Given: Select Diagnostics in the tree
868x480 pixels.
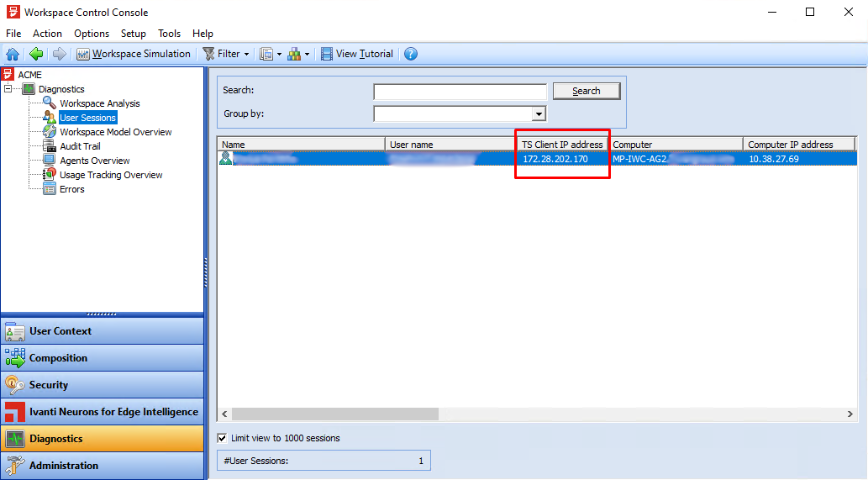Looking at the screenshot, I should pyautogui.click(x=61, y=89).
